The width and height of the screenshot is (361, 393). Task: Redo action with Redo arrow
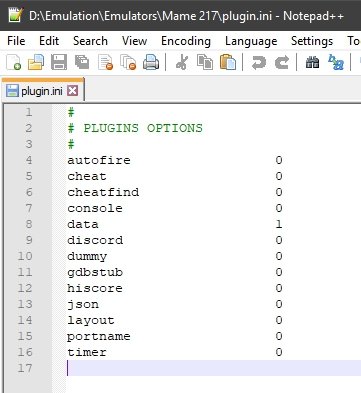coord(282,62)
